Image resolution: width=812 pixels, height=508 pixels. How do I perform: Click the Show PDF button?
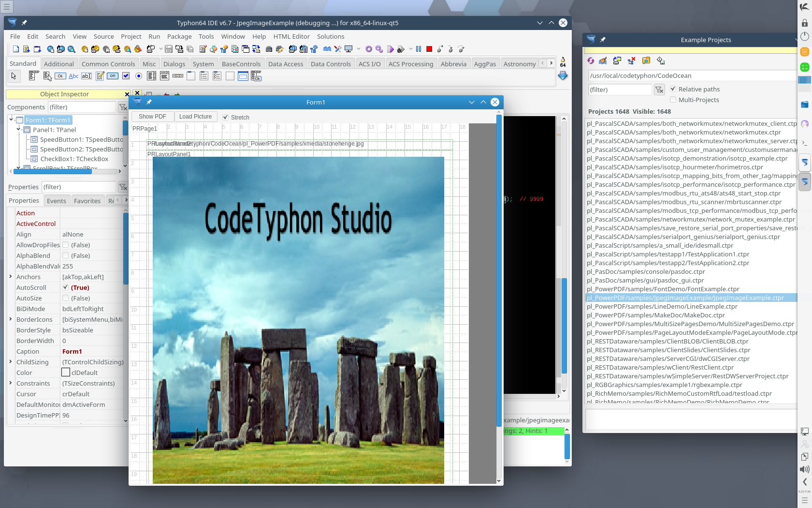(152, 117)
